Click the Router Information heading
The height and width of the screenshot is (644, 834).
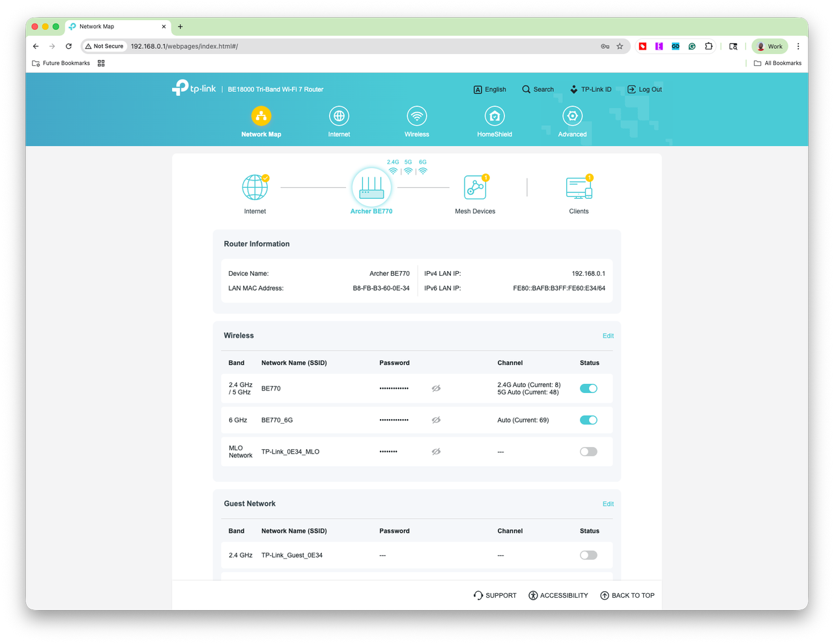257,244
